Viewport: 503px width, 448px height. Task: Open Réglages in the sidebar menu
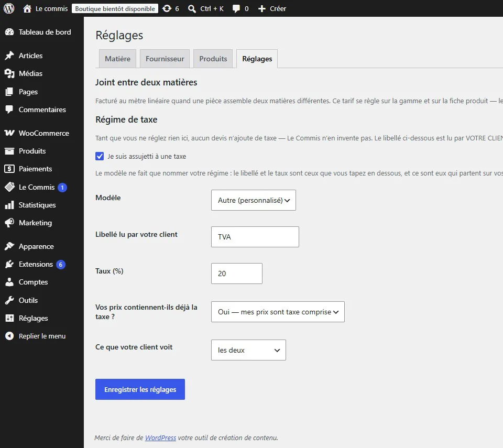(34, 318)
